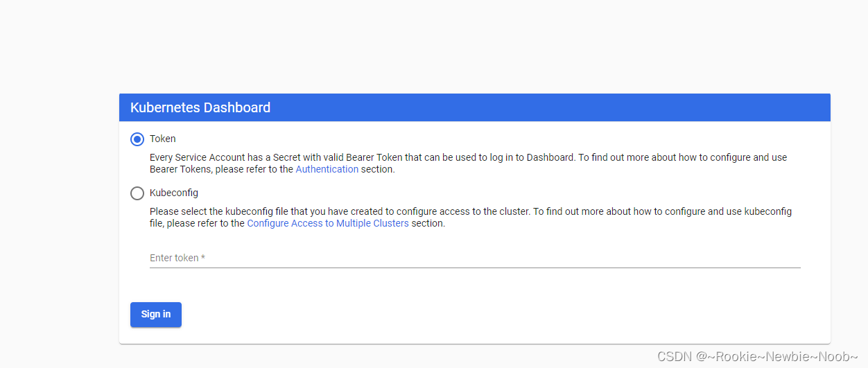Screen dimensions: 868x368
Task: Open the Authentication section link
Action: pyautogui.click(x=327, y=169)
